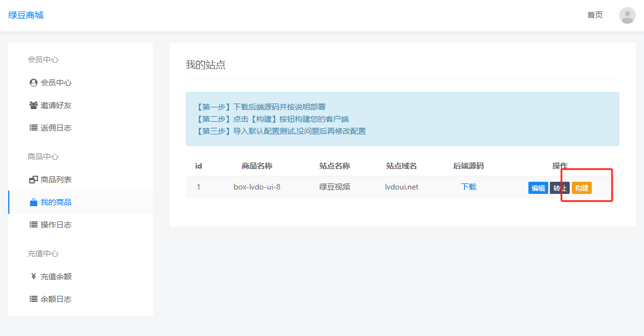Click the 绿豆商城 logo link
The width and height of the screenshot is (644, 336).
pyautogui.click(x=26, y=15)
